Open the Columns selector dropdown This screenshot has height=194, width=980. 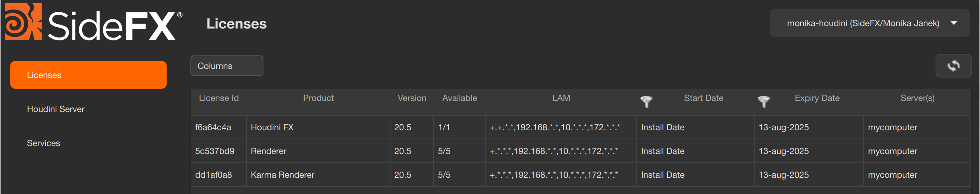coord(227,66)
